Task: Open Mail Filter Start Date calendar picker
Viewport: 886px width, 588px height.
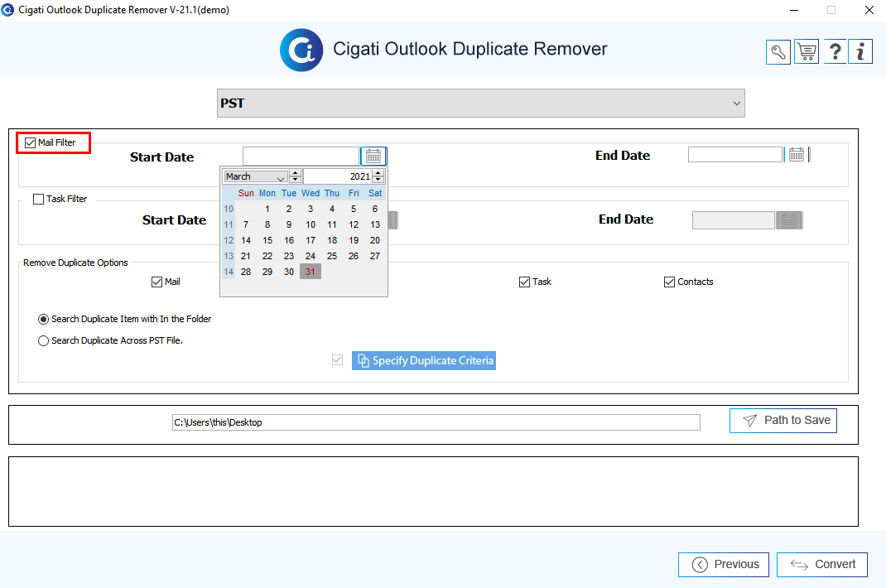Action: 373,156
